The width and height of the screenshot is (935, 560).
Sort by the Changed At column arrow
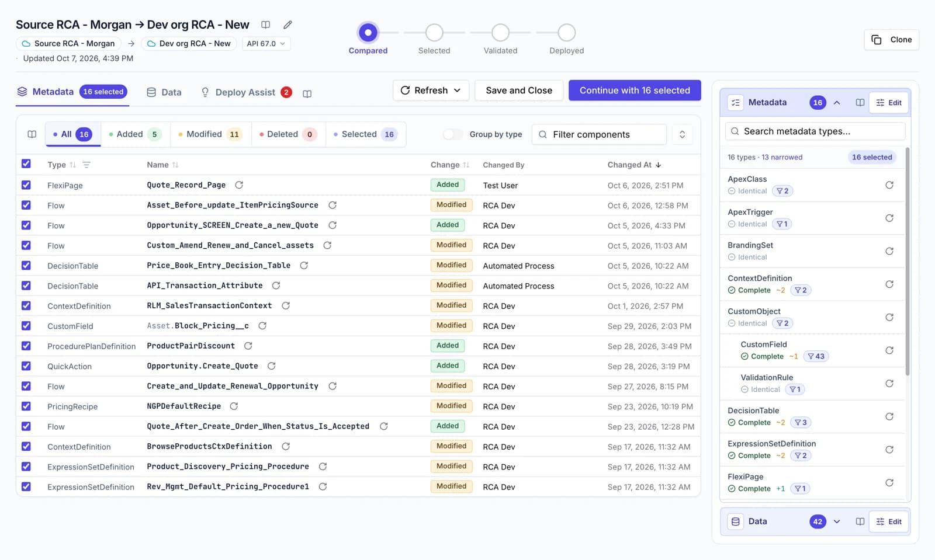[x=659, y=165]
